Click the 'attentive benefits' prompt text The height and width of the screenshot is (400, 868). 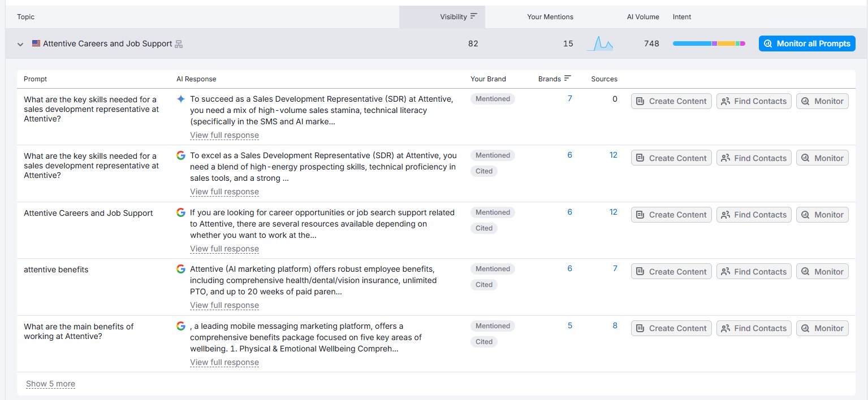point(56,269)
